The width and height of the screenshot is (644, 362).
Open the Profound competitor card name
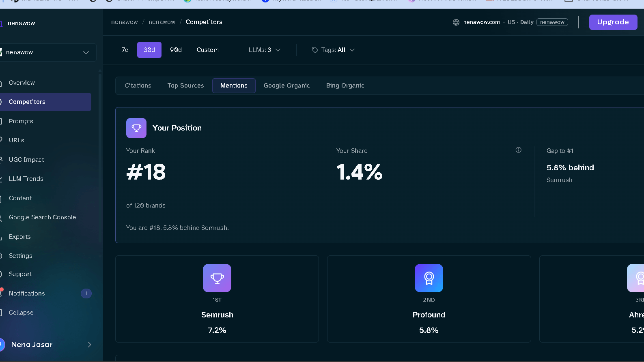tap(429, 315)
